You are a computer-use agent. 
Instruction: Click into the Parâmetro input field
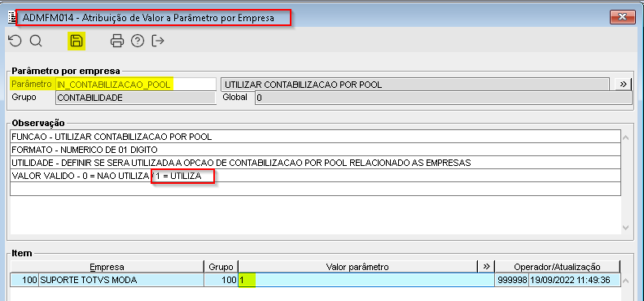tap(135, 85)
